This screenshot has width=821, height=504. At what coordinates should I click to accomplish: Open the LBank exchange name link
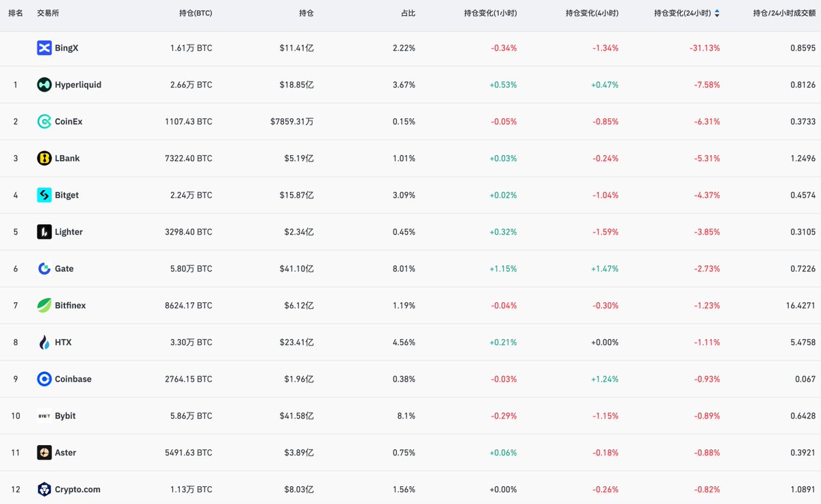67,158
